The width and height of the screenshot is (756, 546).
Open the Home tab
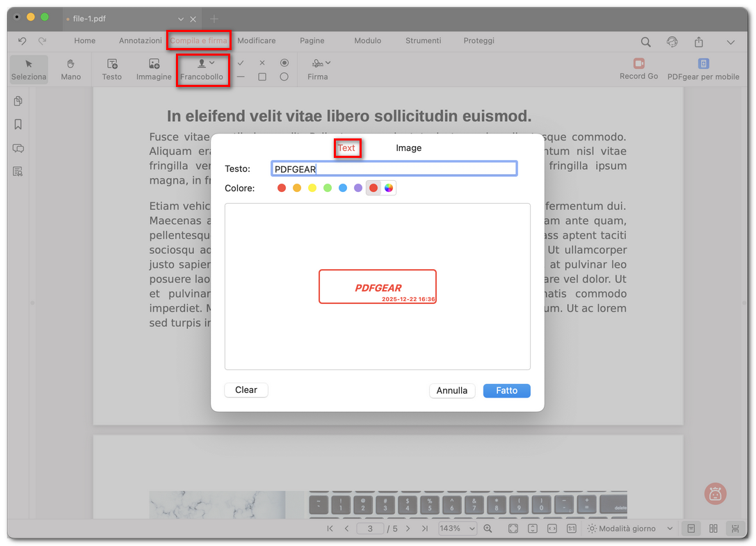[x=85, y=41]
